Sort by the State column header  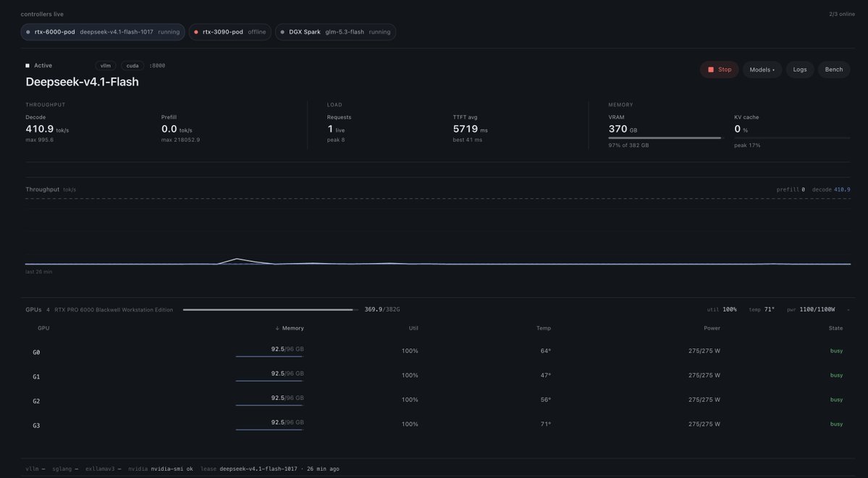coord(836,329)
